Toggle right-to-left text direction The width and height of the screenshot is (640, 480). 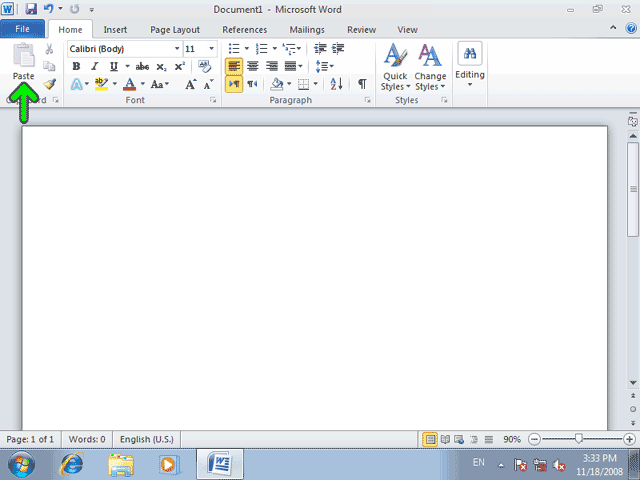point(252,84)
